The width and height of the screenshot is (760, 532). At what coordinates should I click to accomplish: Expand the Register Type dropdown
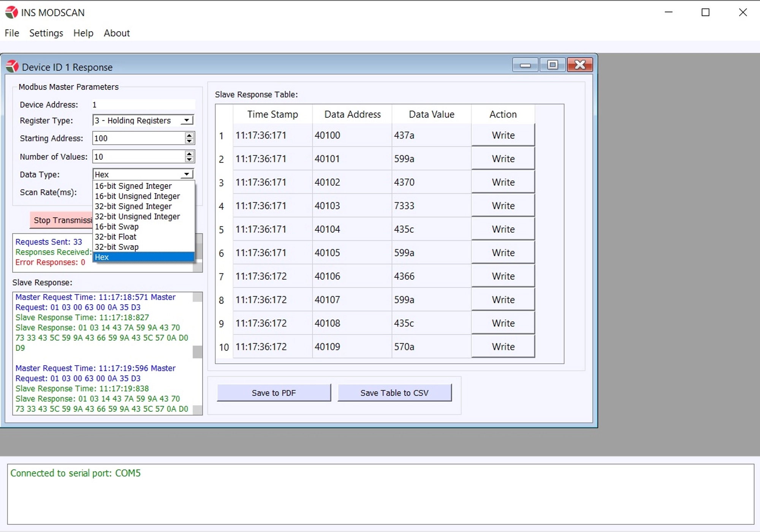(x=187, y=120)
